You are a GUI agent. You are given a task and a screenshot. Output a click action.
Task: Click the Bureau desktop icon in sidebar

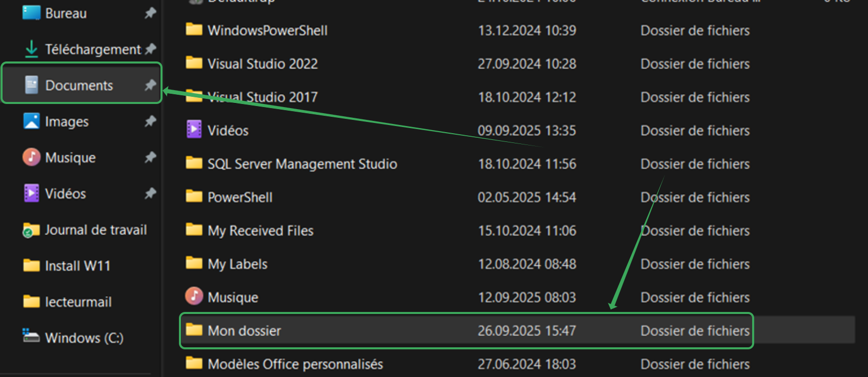[31, 13]
